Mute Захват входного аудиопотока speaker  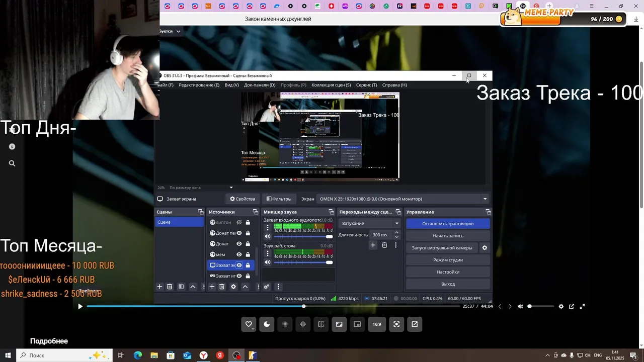(x=268, y=236)
